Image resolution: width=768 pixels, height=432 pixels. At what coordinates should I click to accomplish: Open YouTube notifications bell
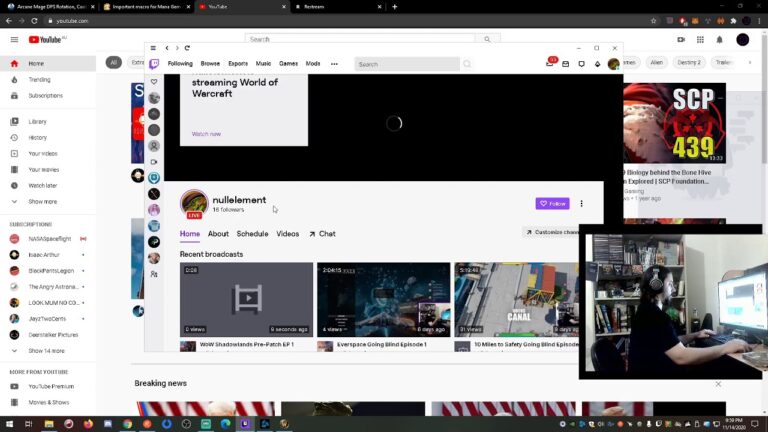[x=720, y=40]
